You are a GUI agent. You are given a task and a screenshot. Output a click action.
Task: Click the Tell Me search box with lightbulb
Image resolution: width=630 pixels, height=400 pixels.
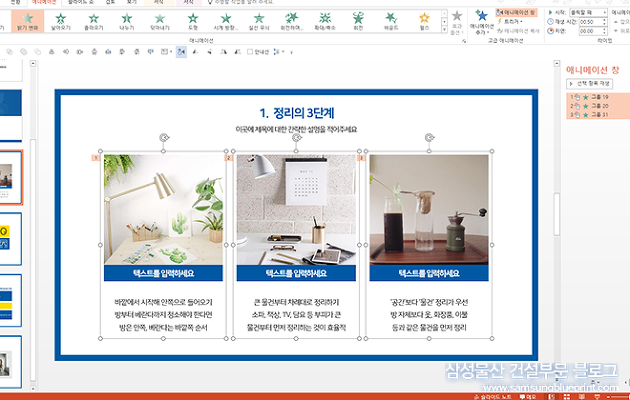pos(241,2)
